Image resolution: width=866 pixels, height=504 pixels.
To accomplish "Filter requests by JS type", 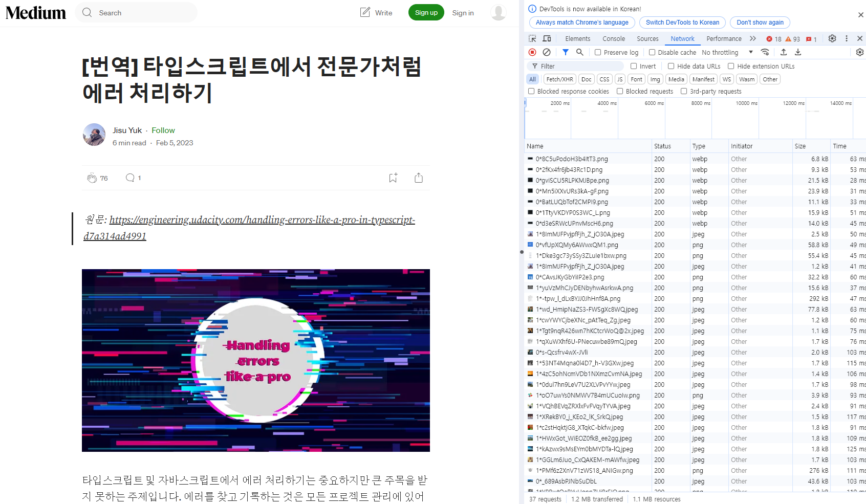I will (x=620, y=79).
